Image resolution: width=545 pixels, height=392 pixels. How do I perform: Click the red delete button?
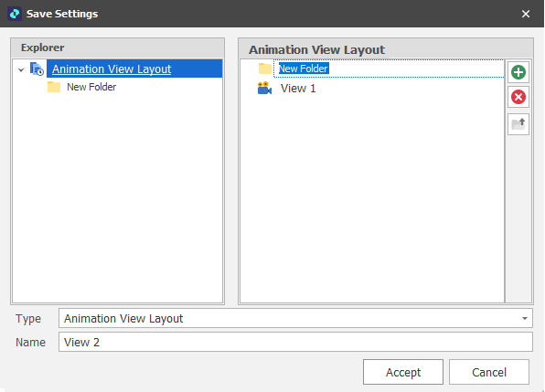point(518,97)
